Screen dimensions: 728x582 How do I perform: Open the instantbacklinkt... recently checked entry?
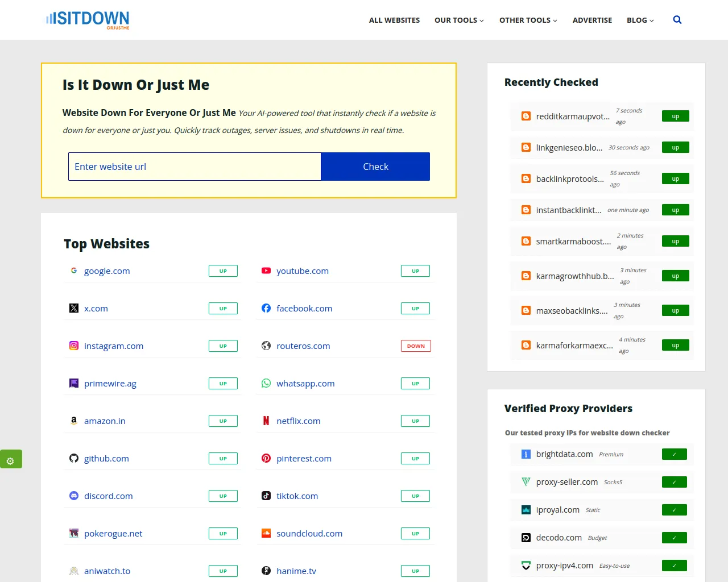point(569,210)
